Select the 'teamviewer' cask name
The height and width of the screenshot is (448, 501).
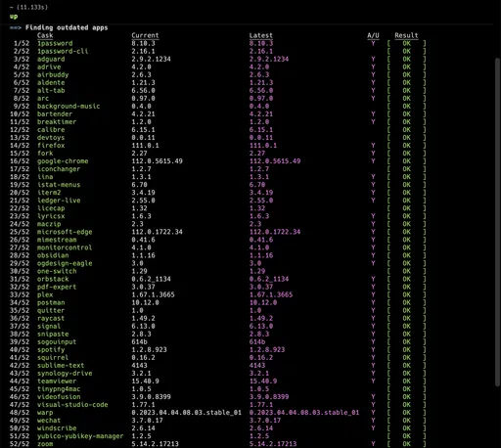[x=57, y=381]
